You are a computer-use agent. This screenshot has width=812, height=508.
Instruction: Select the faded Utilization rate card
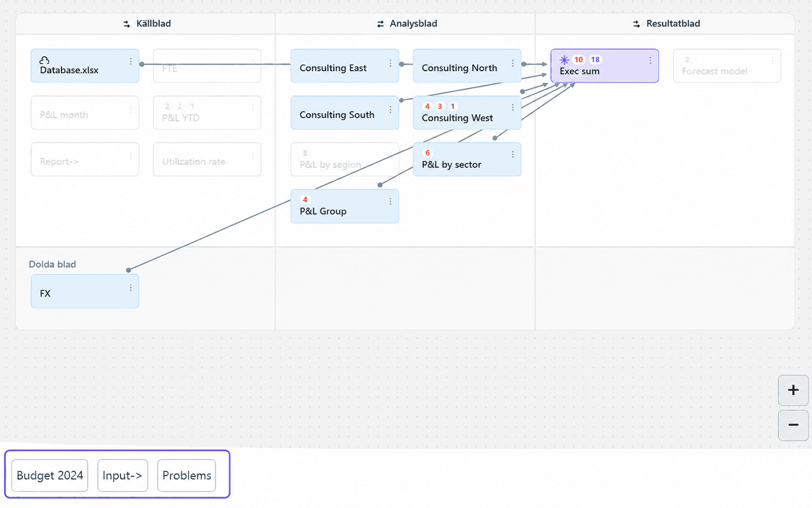click(207, 159)
